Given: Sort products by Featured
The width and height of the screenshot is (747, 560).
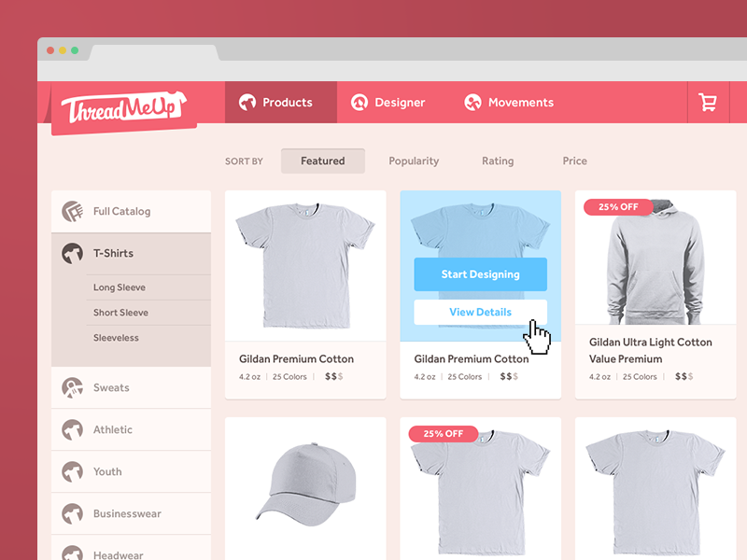Looking at the screenshot, I should click(x=323, y=161).
